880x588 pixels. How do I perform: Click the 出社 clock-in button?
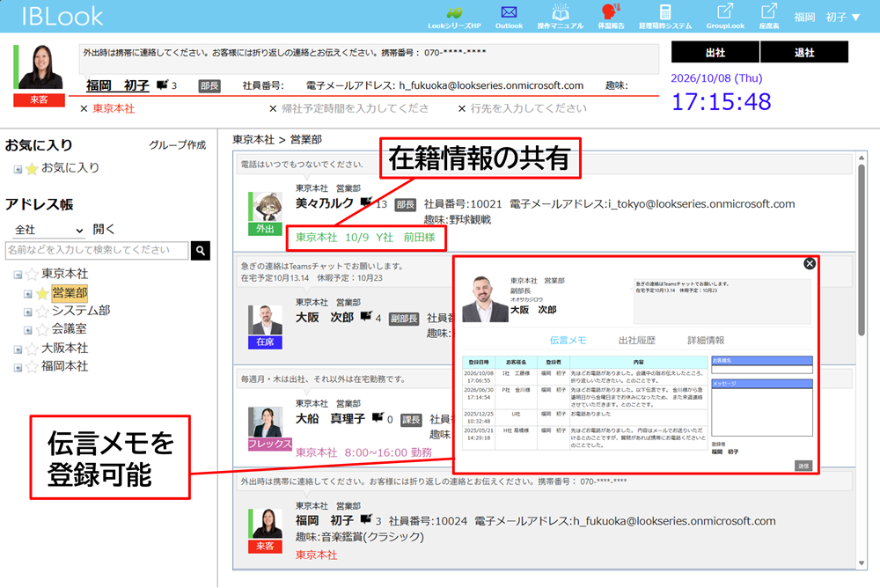pyautogui.click(x=715, y=52)
